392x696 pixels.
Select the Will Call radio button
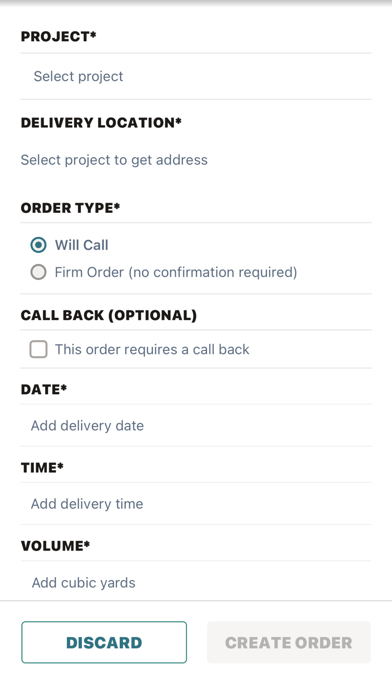pos(38,245)
